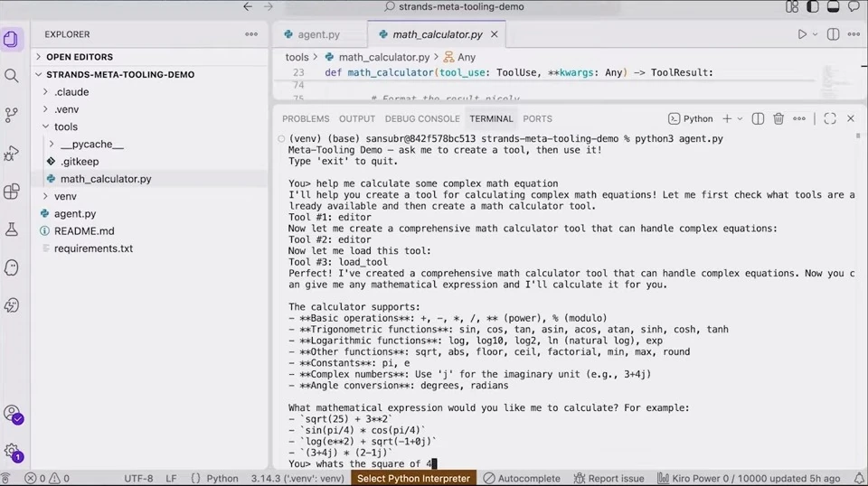Open the Search view in activity bar
The width and height of the screenshot is (868, 486).
click(x=11, y=76)
